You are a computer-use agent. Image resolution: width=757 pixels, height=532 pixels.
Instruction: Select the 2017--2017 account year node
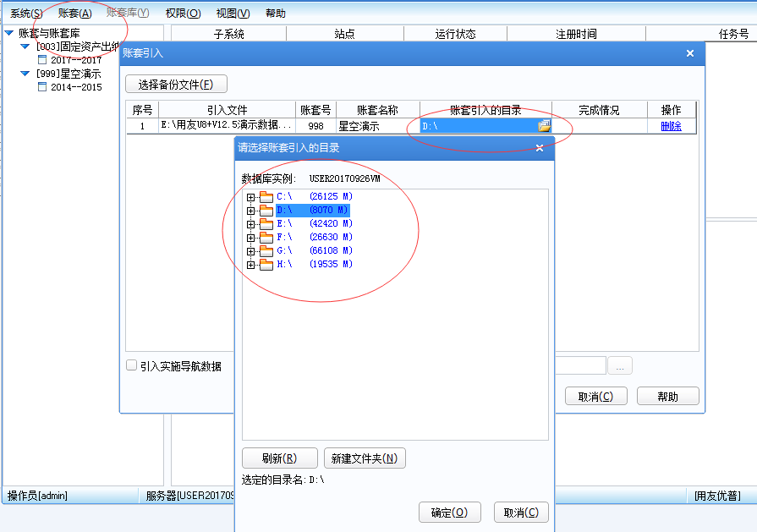coord(75,60)
